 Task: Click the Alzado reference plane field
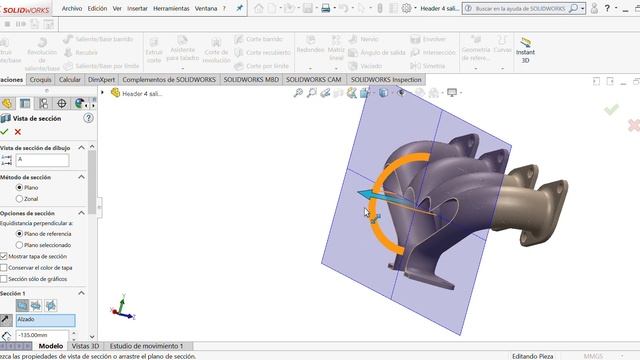coord(46,320)
